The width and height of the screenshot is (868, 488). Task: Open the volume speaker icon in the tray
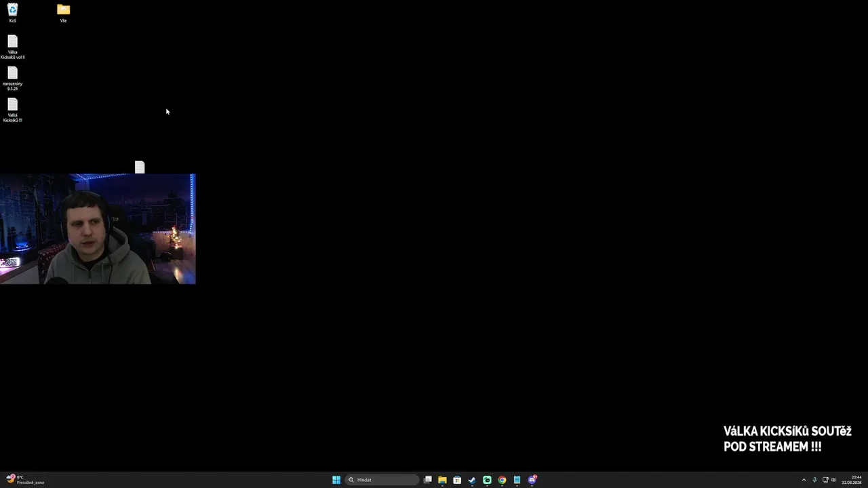tap(833, 480)
